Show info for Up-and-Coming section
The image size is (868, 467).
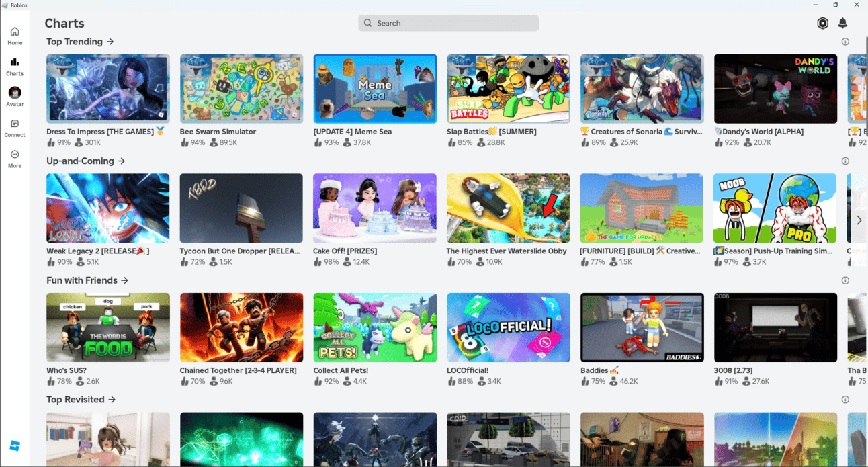coord(845,161)
